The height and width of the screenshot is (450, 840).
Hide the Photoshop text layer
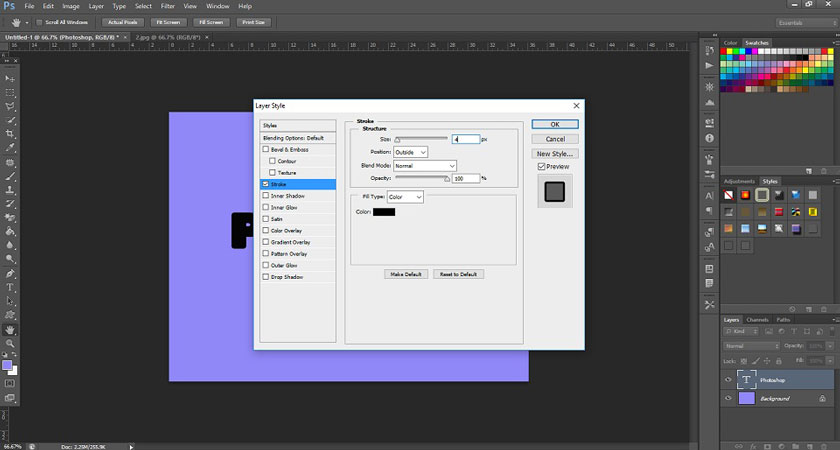pyautogui.click(x=728, y=380)
